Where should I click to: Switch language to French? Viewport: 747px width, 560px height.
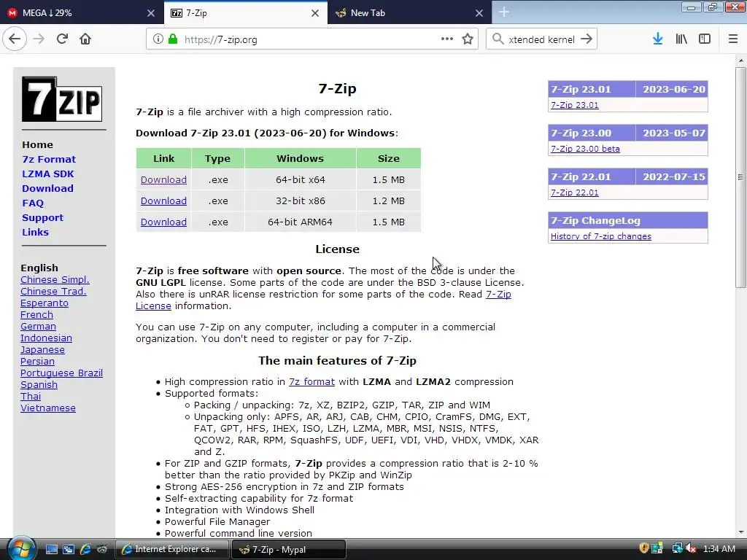point(36,314)
